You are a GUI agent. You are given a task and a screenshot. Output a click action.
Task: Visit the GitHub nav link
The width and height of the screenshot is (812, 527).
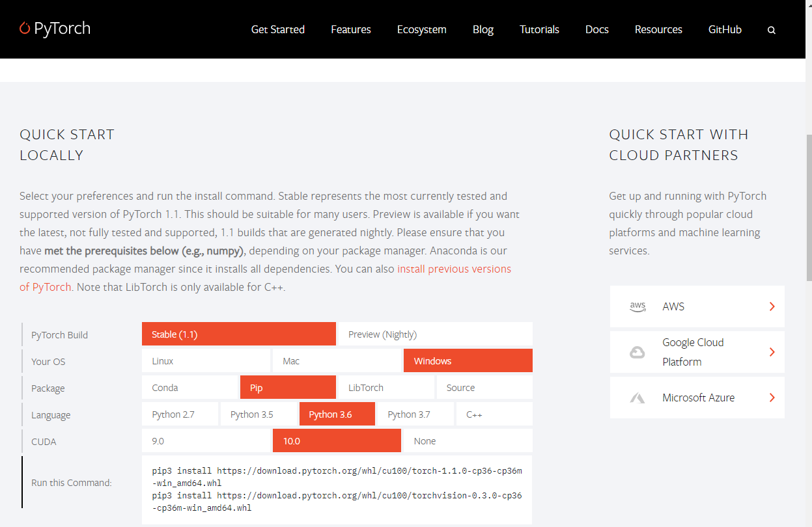pyautogui.click(x=725, y=29)
